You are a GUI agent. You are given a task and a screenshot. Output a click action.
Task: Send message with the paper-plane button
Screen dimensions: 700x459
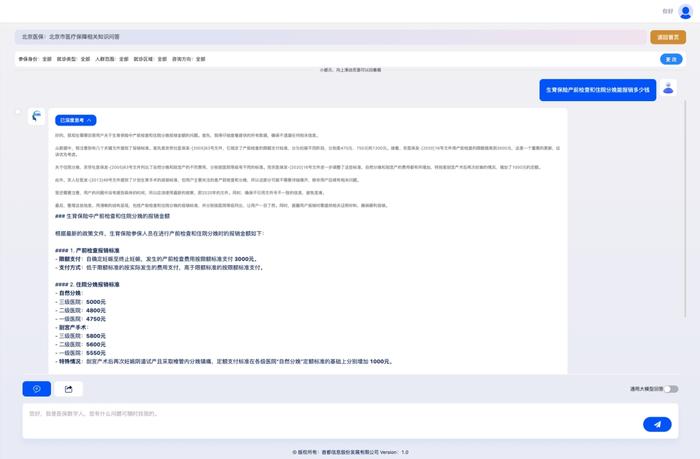(x=657, y=424)
